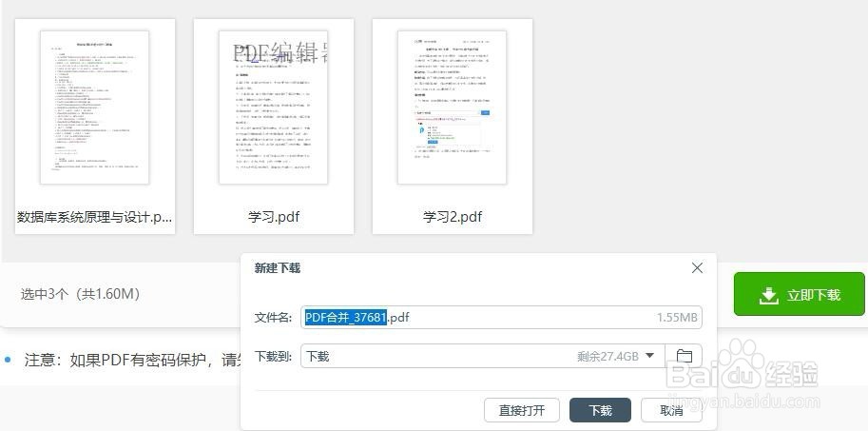Screen dimensions: 868x431
Task: Select the 数据库系统原理与设计 PDF thumbnail
Action: click(95, 108)
